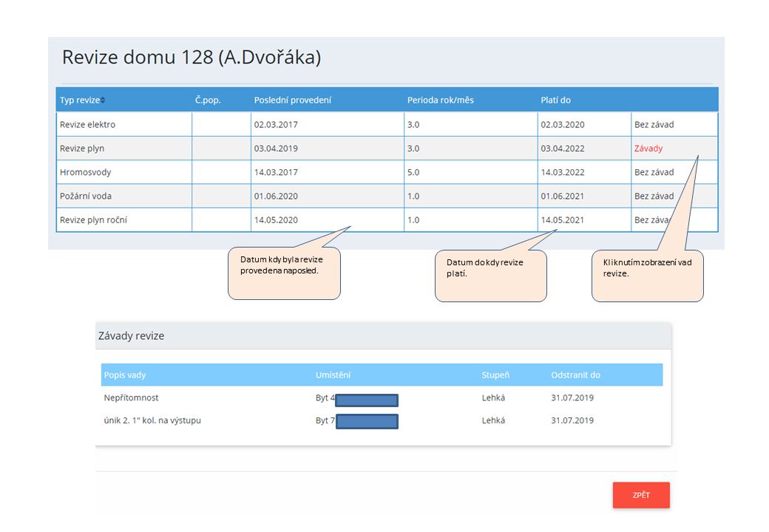Viewport: 769px width, 532px height.
Task: Click the Typ revize sort icon
Action: click(x=103, y=100)
